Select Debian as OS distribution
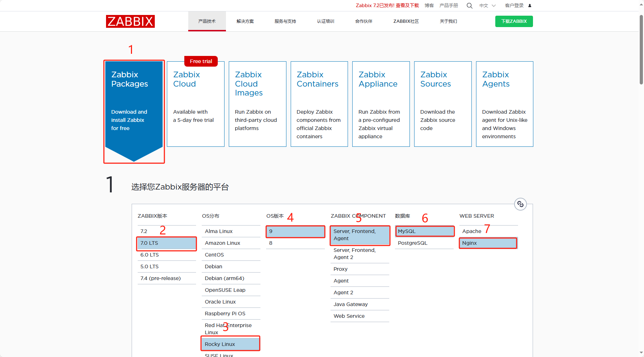The height and width of the screenshot is (357, 644). (231, 267)
